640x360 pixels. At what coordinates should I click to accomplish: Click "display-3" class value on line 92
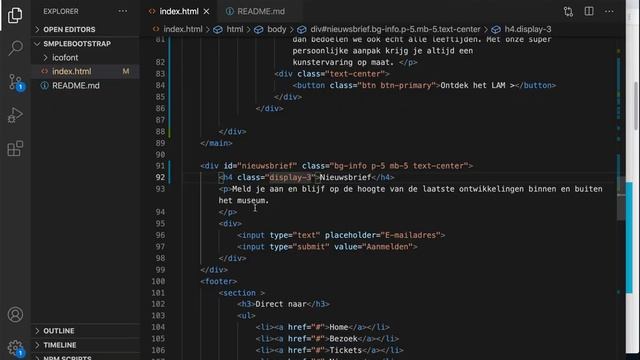[290, 177]
